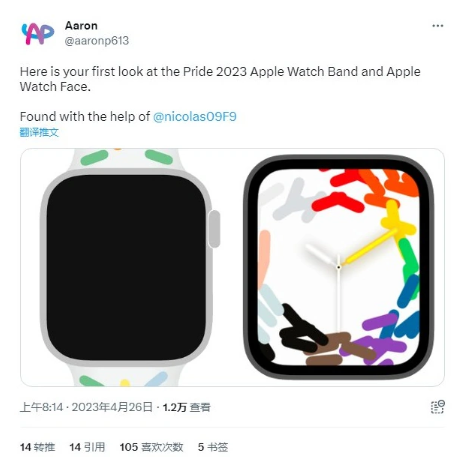Click the red stroke on watch face

click(338, 202)
